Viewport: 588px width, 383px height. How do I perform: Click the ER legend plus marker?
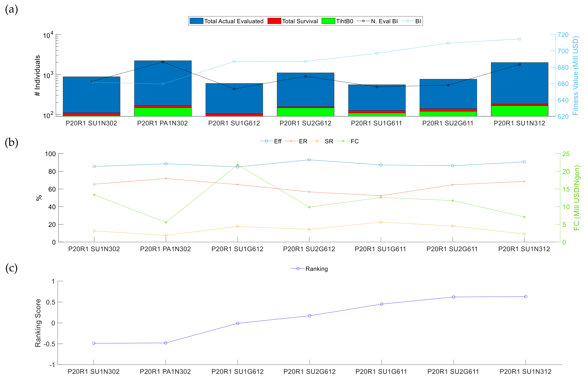pos(291,141)
